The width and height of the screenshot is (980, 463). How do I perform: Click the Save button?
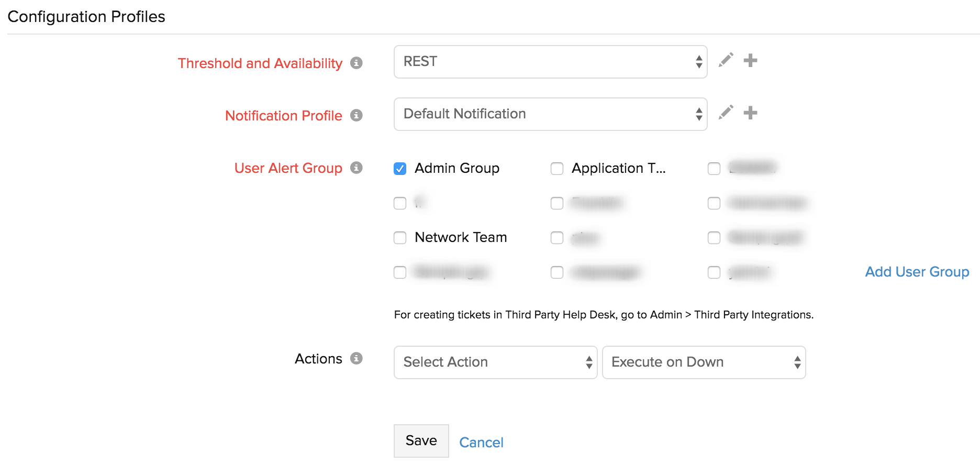click(x=421, y=441)
